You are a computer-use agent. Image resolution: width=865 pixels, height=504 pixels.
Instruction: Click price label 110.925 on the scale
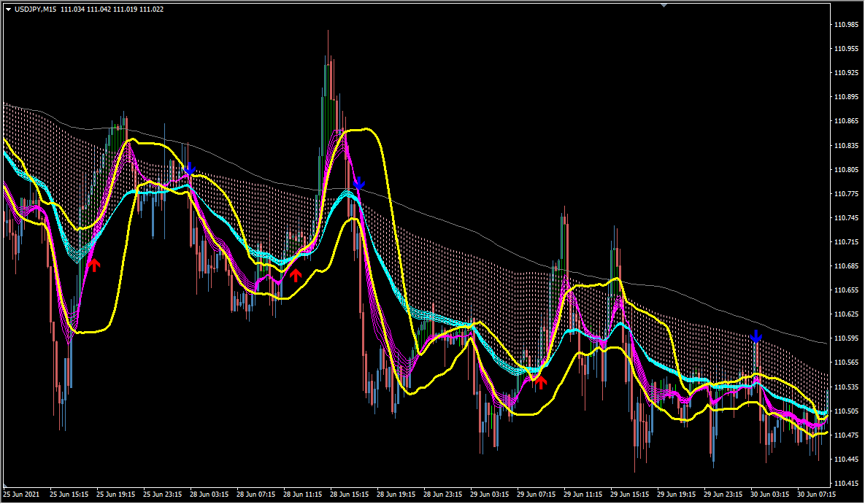pos(846,73)
